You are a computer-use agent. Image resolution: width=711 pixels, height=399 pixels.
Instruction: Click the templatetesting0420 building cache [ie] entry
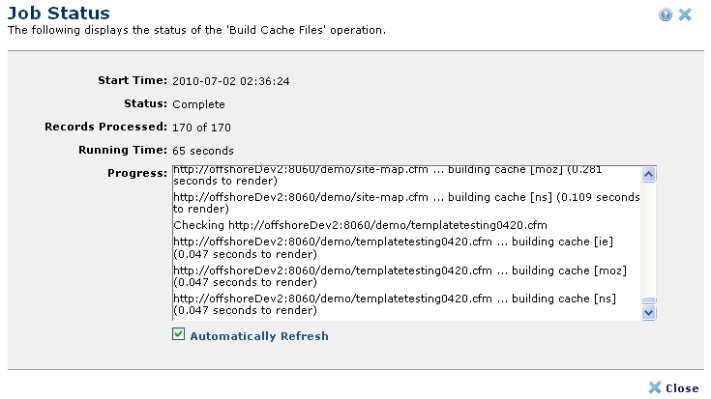pos(393,248)
